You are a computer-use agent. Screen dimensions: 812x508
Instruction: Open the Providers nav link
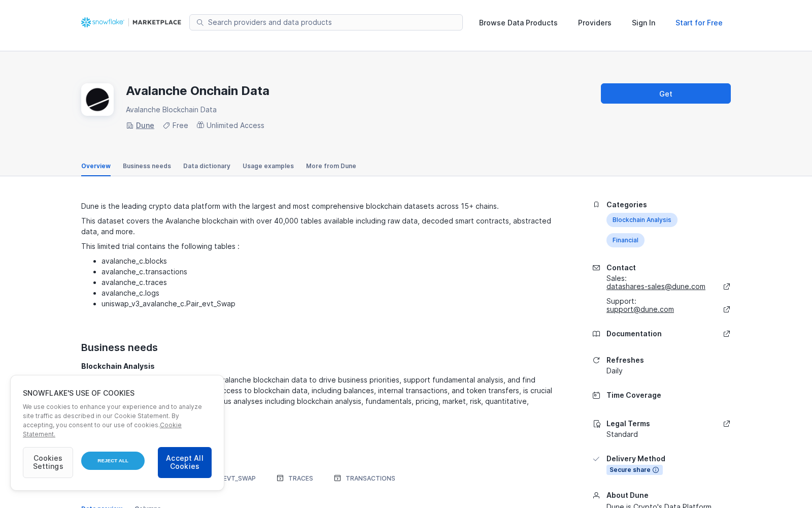[x=595, y=23]
